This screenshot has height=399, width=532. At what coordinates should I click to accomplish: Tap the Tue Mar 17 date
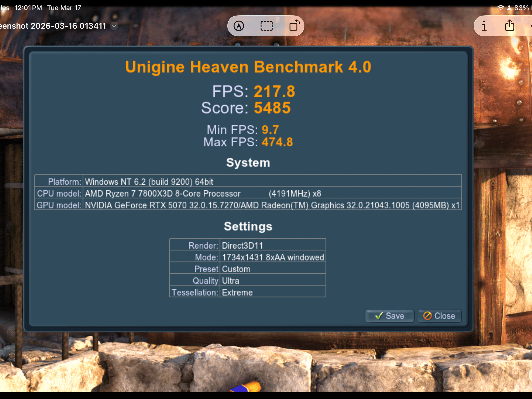point(64,8)
